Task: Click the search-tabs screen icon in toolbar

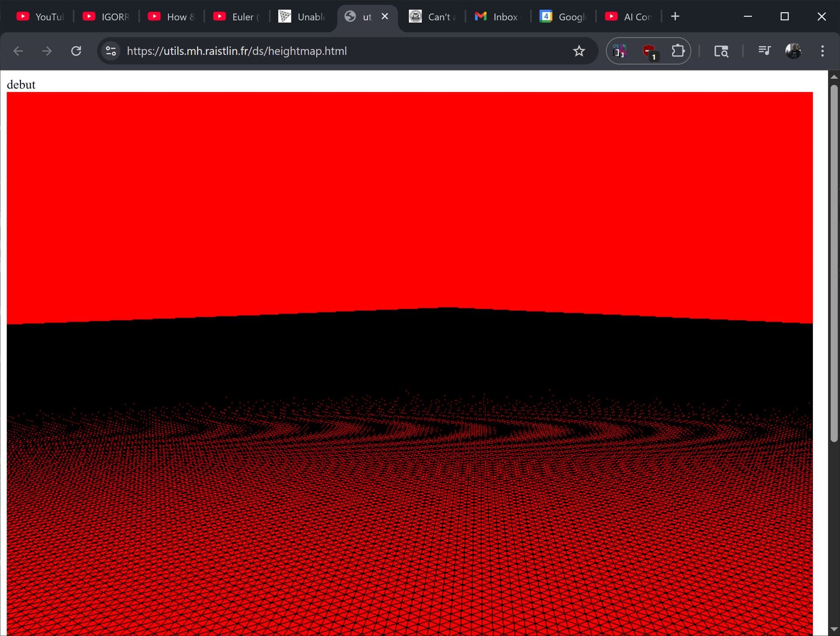Action: [x=721, y=51]
